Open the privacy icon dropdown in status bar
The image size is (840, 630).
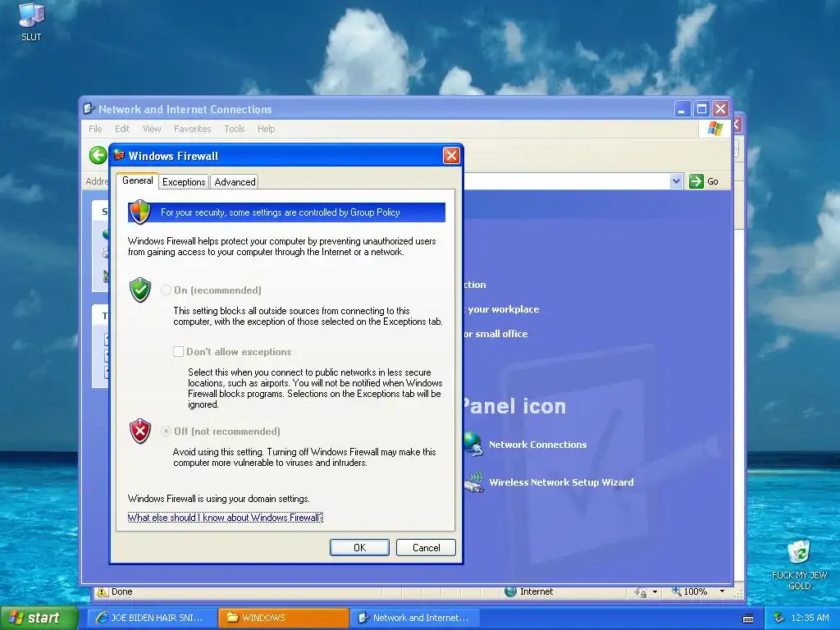click(655, 592)
